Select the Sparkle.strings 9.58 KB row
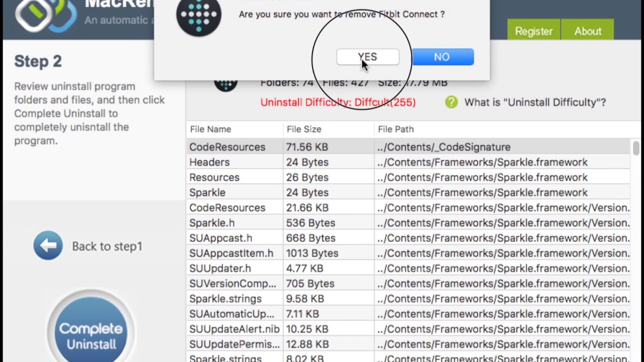Screen dimensions: 644x362 409,299
